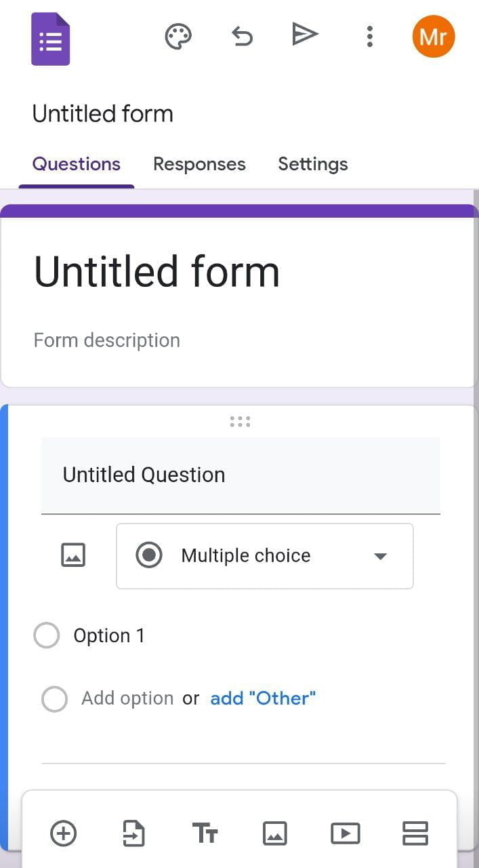The width and height of the screenshot is (479, 868).
Task: Open the three-dot more options menu
Action: (x=369, y=37)
